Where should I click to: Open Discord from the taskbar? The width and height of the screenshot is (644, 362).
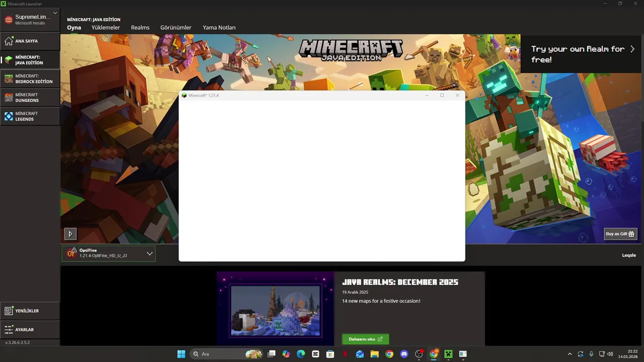pyautogui.click(x=404, y=354)
